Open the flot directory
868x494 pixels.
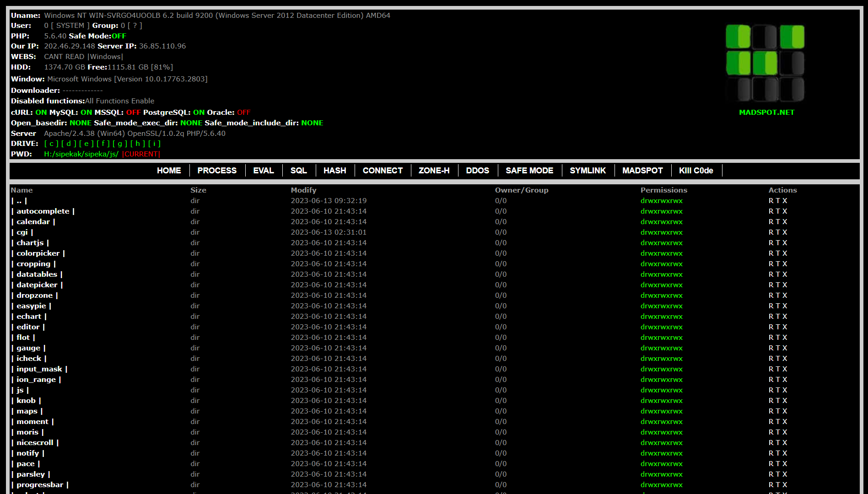click(23, 338)
